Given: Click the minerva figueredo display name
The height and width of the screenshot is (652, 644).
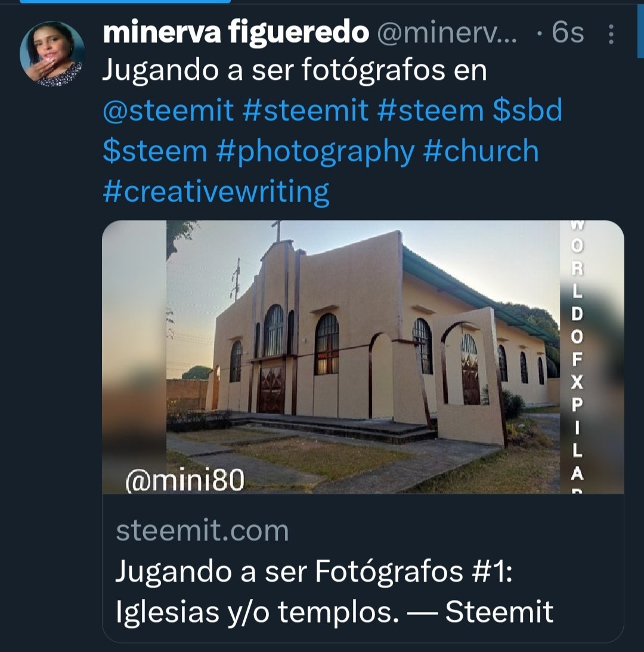Looking at the screenshot, I should pos(236,32).
